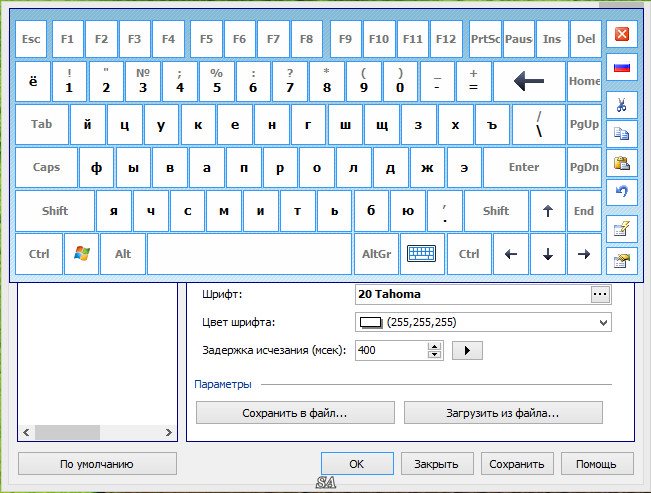
Task: Click the right arrow key
Action: point(584,254)
